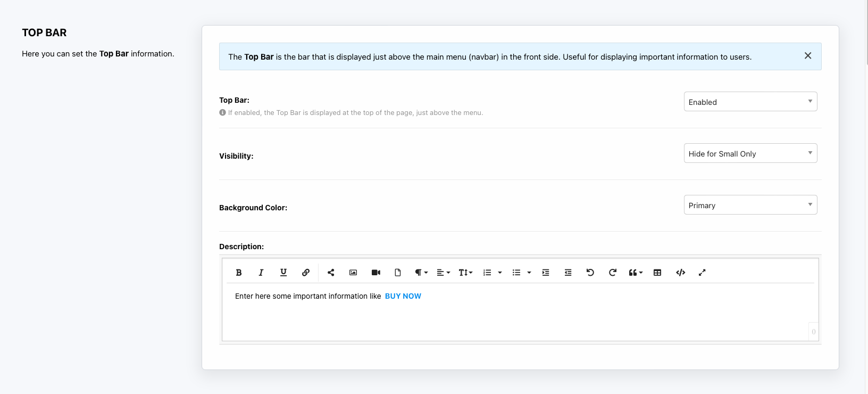The image size is (868, 394).
Task: Click the share icon in the editor toolbar
Action: click(331, 273)
